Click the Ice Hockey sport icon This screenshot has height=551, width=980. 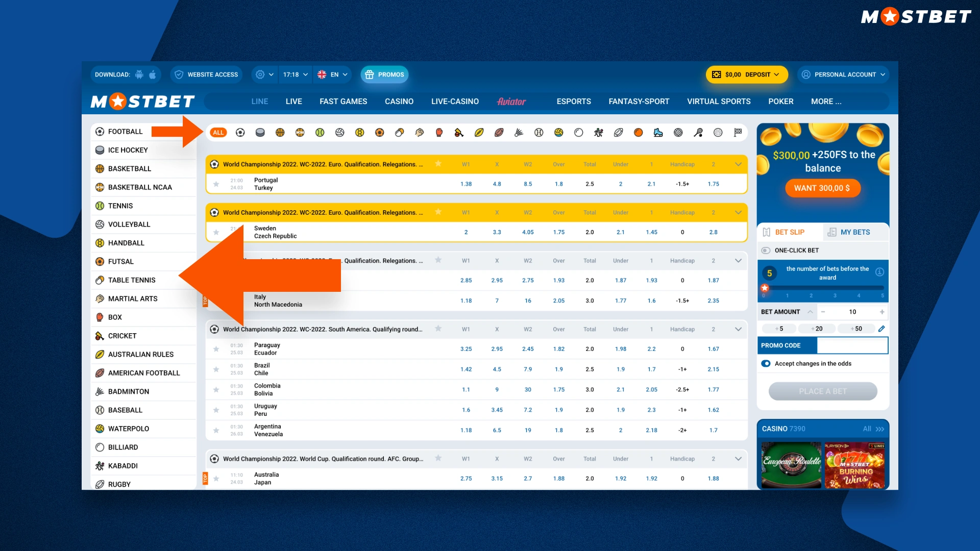(x=258, y=133)
